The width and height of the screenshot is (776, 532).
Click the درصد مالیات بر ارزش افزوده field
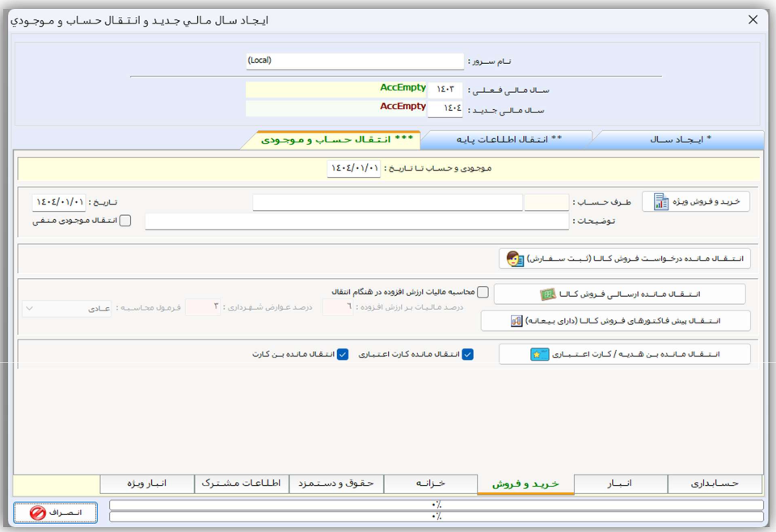tap(338, 307)
